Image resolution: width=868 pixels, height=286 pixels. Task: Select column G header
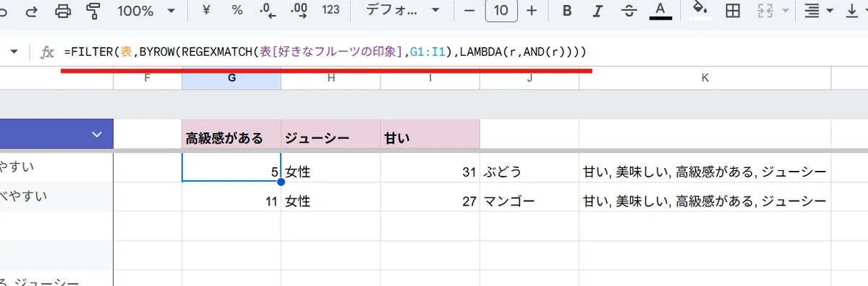[x=231, y=78]
